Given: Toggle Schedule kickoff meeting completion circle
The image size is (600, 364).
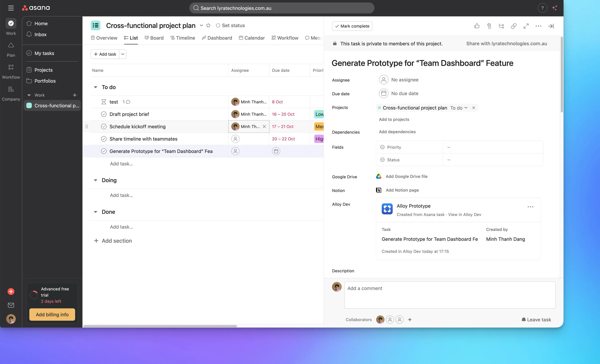Looking at the screenshot, I should coord(104,126).
